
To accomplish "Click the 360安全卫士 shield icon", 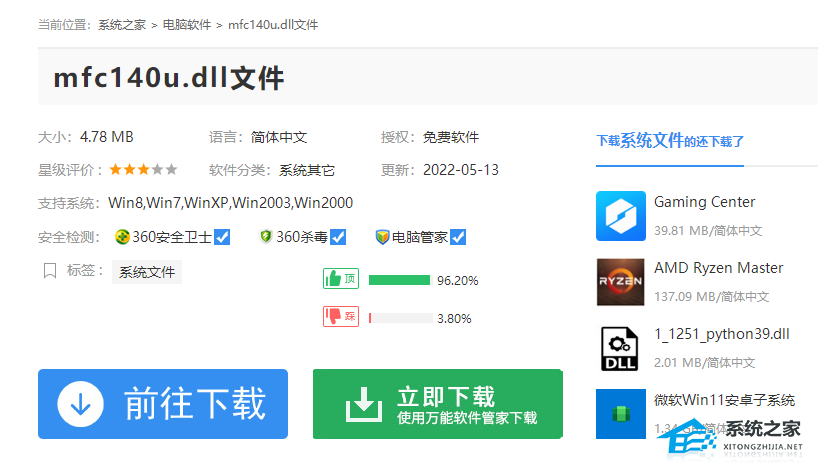I will click(x=122, y=237).
